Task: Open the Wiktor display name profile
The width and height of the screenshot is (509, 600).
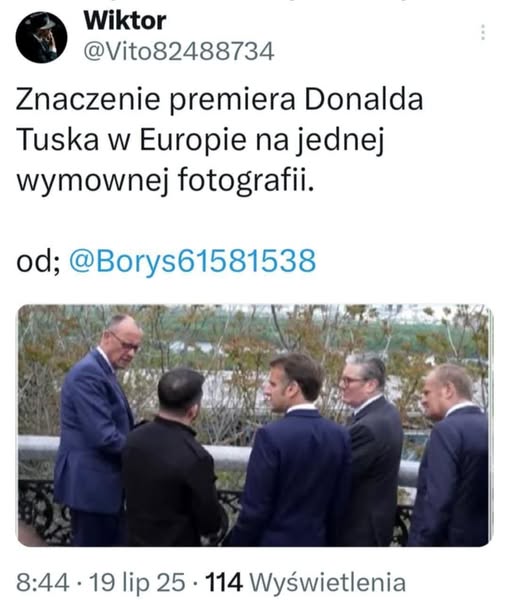Action: [125, 20]
